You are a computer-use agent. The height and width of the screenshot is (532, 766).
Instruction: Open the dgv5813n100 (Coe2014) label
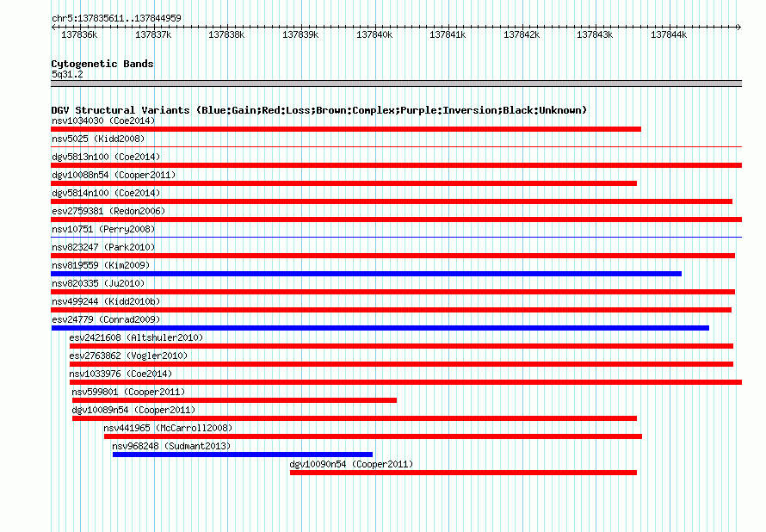(106, 157)
